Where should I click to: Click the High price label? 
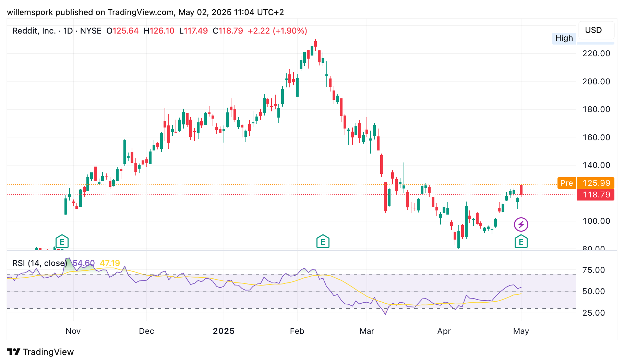(x=564, y=38)
